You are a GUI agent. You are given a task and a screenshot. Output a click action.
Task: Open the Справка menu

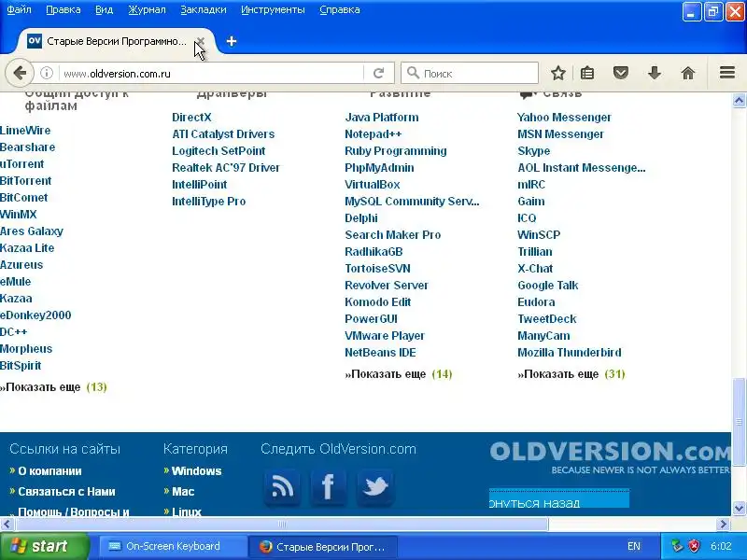(340, 9)
